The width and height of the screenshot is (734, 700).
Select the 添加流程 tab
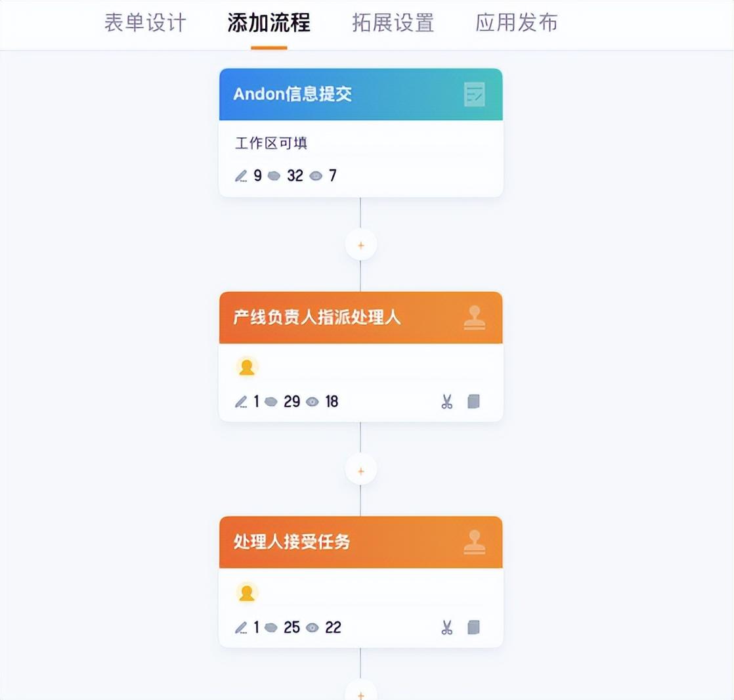click(269, 22)
